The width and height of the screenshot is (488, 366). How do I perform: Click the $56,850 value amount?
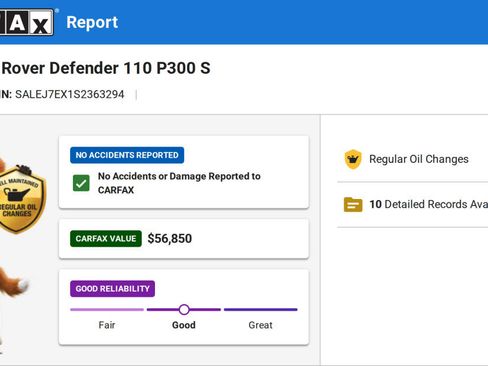[x=170, y=239]
